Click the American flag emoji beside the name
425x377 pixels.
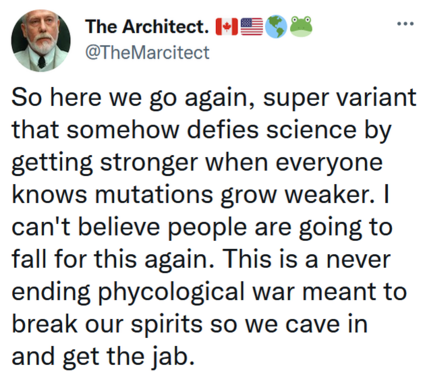pos(252,27)
